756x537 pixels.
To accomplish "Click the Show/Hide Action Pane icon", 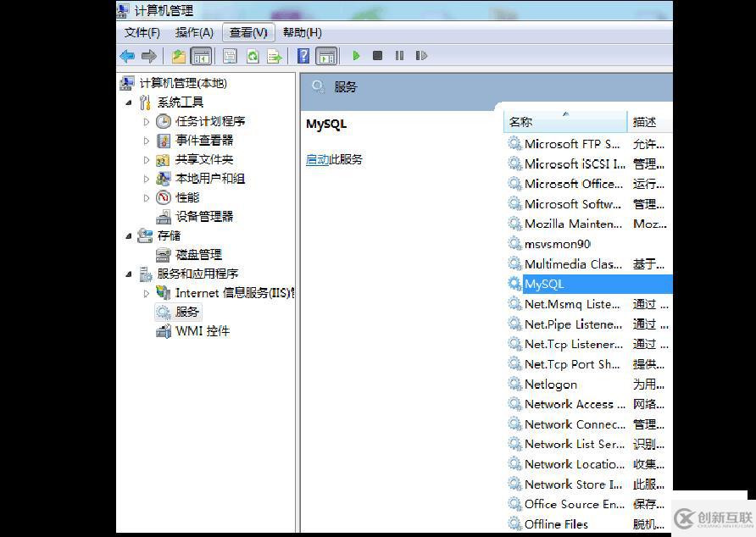I will click(327, 55).
